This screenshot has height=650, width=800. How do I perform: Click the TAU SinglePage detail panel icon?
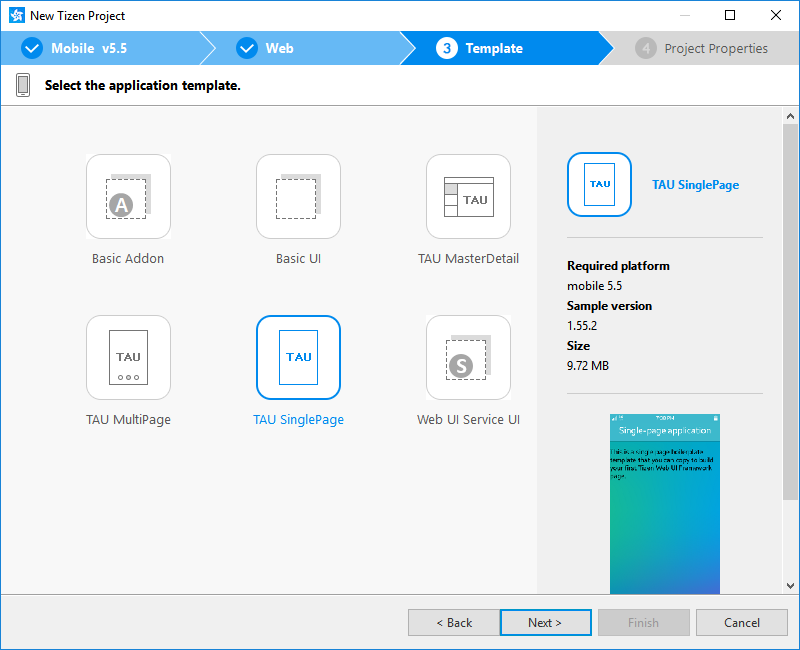(599, 184)
